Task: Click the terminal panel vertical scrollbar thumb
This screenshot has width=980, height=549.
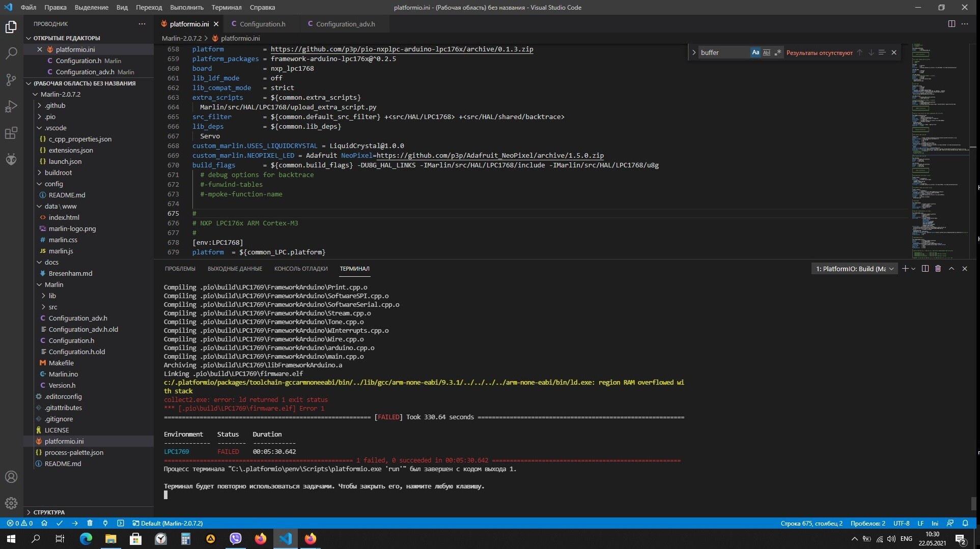Action: (x=973, y=503)
